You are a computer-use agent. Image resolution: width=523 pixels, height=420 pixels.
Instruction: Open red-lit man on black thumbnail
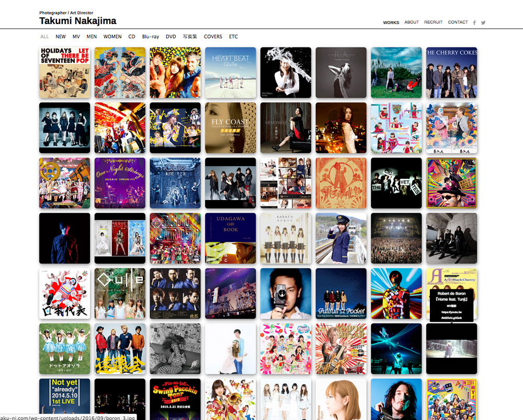65,239
